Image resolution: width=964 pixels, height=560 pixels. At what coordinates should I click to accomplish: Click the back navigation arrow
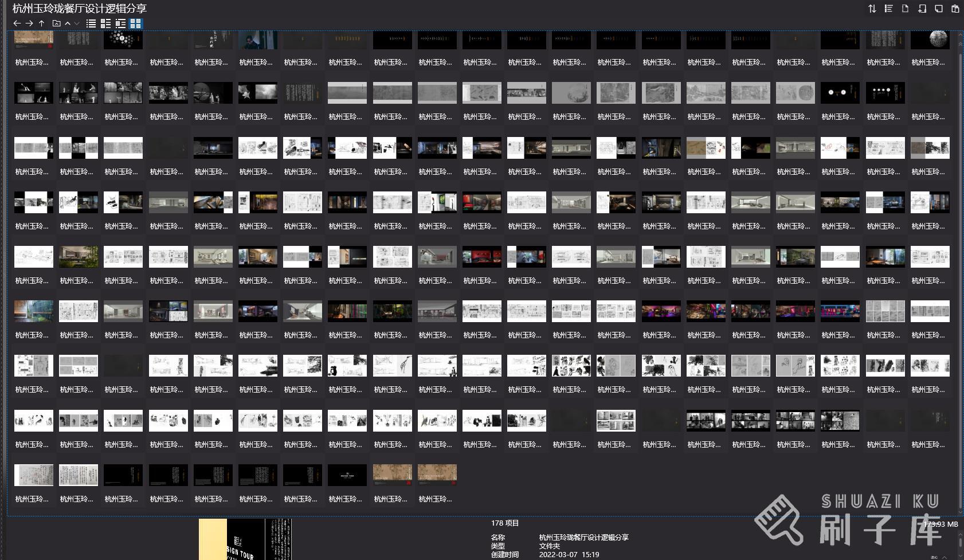(17, 24)
